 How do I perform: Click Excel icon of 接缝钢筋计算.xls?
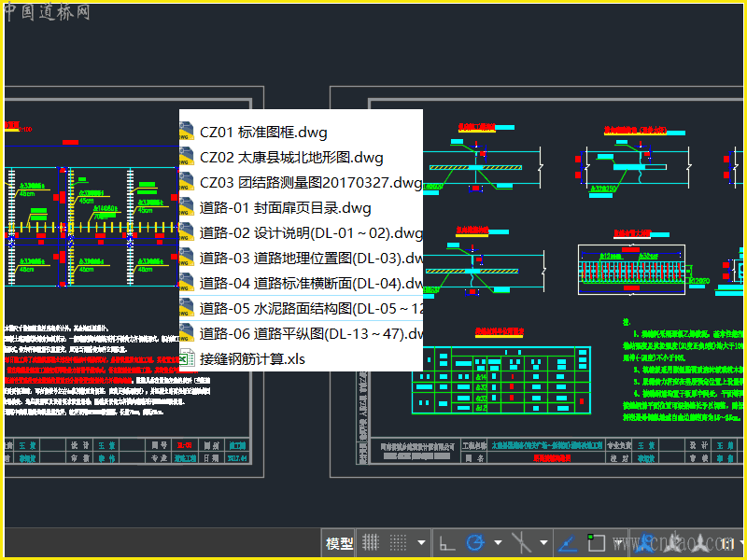187,358
